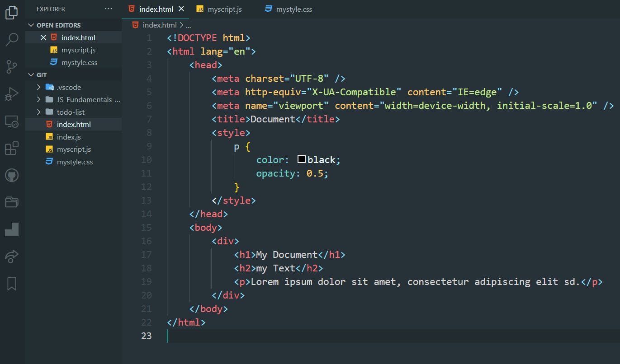620x364 pixels.
Task: Click the Lorem ipsum paragraph text
Action: (415, 281)
